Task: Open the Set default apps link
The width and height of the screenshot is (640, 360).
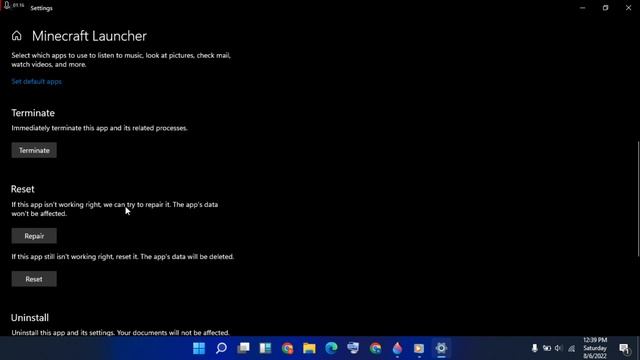Action: click(36, 82)
